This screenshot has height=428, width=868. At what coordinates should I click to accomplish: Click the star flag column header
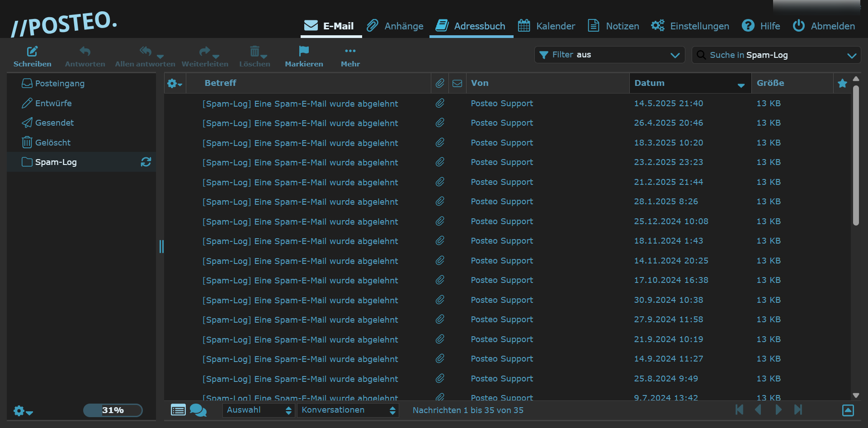(842, 83)
